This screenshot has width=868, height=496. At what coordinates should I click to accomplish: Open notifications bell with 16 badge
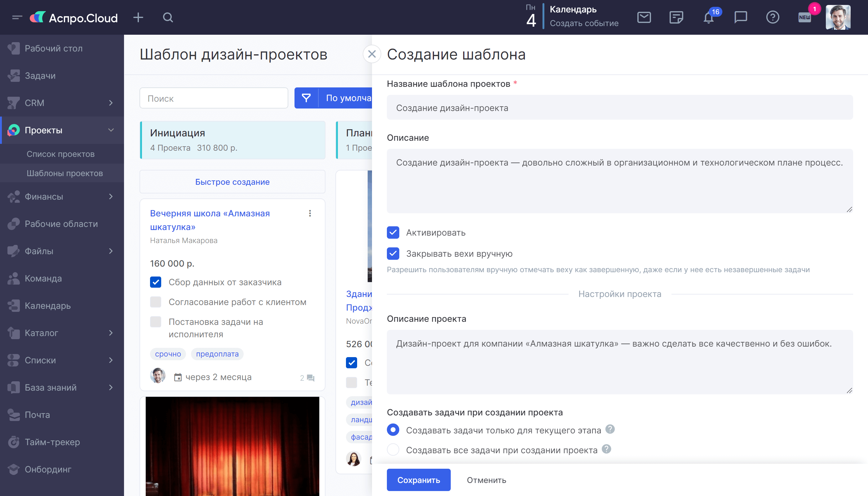click(709, 18)
